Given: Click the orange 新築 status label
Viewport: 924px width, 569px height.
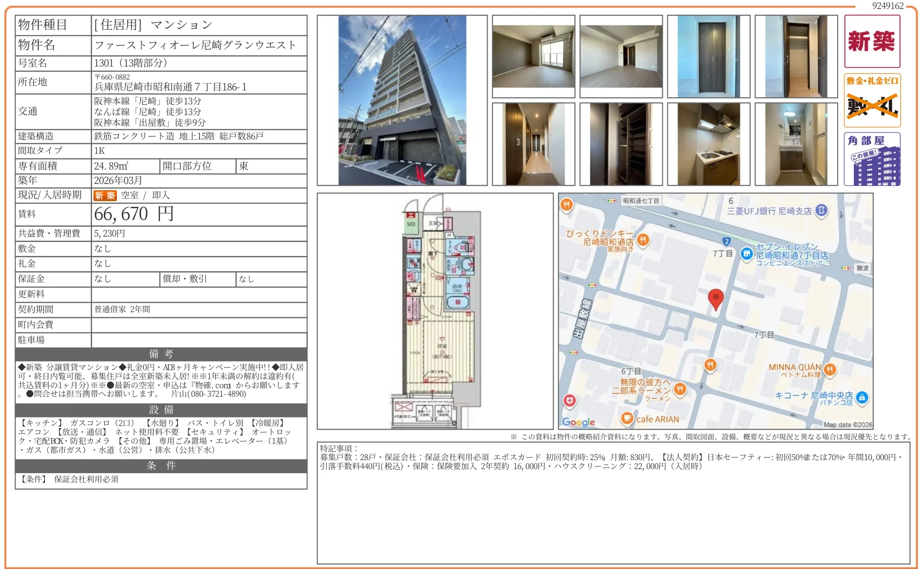Looking at the screenshot, I should coord(105,196).
